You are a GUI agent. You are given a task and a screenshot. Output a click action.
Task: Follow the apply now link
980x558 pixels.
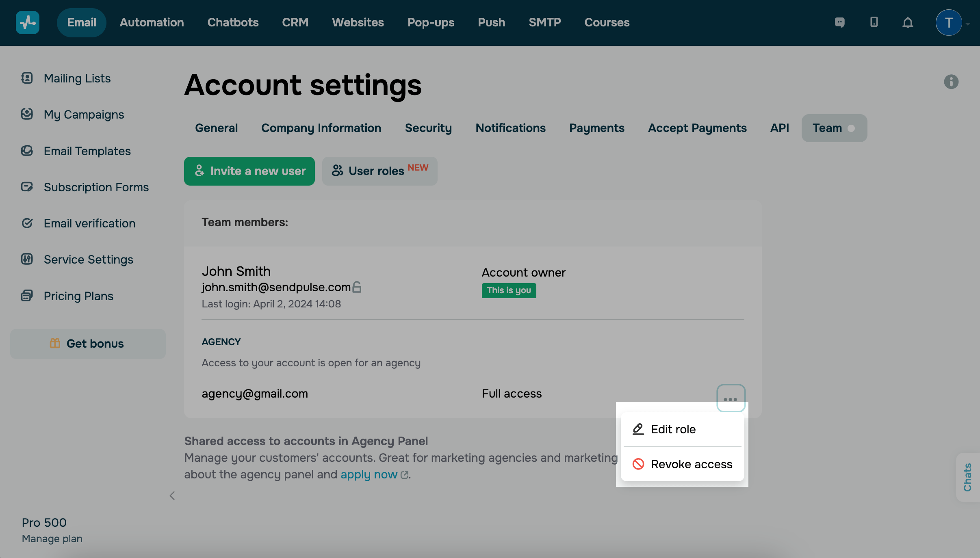point(369,475)
